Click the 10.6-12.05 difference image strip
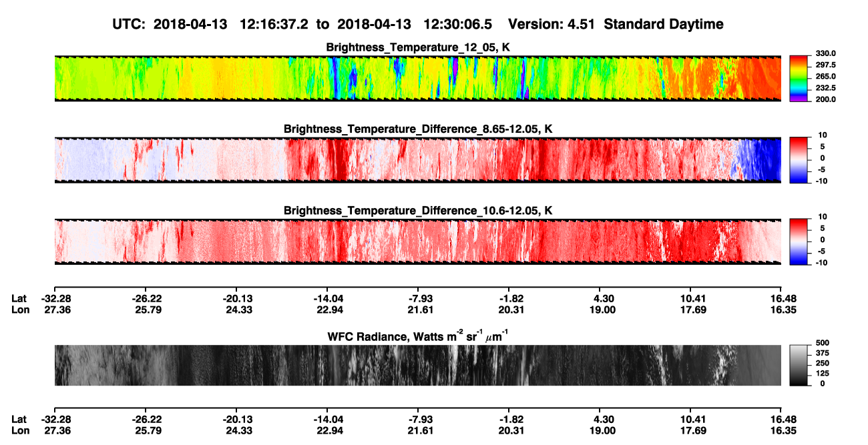The width and height of the screenshot is (868, 445). point(417,242)
